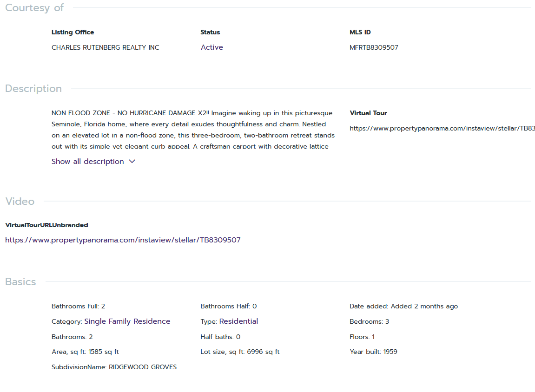Click the Bedrooms: 3 entry
Viewport: 535px width, 392px height.
[369, 321]
